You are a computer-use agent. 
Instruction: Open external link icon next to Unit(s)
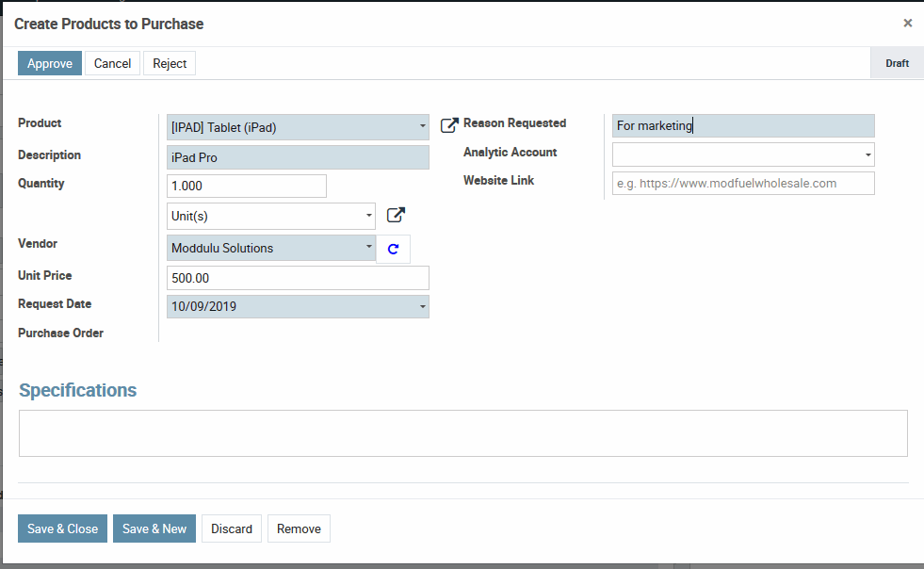pos(396,215)
